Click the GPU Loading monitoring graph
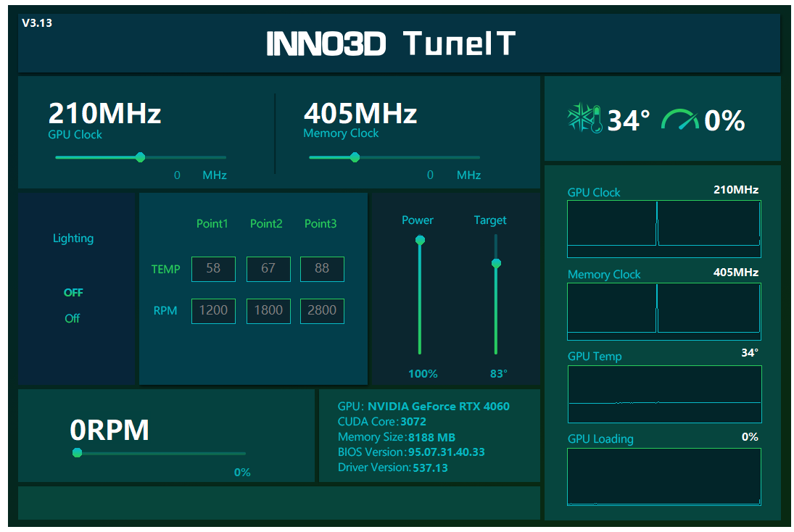Screen dimensions: 794x532 [664, 477]
